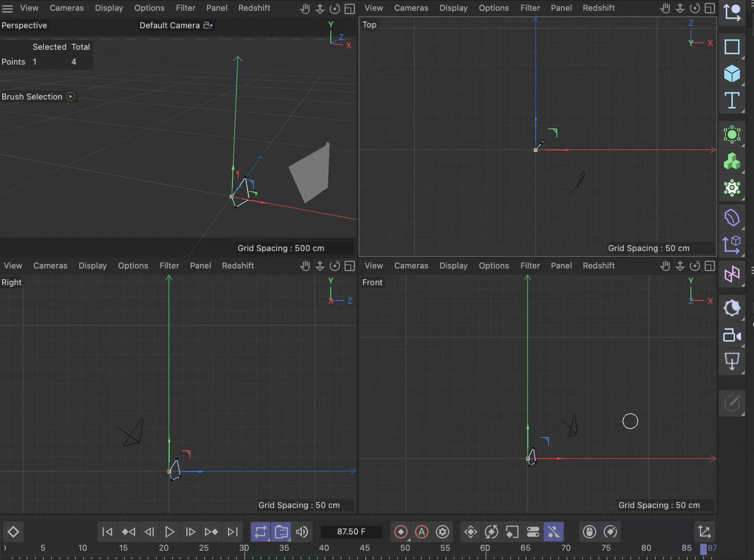Select the Text spline tool
The image size is (754, 560).
[732, 100]
